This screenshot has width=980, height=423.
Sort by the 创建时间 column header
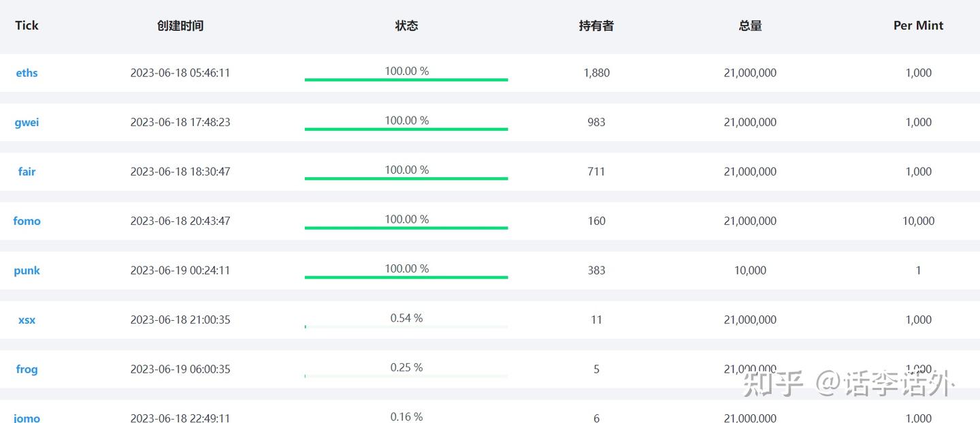click(x=180, y=25)
